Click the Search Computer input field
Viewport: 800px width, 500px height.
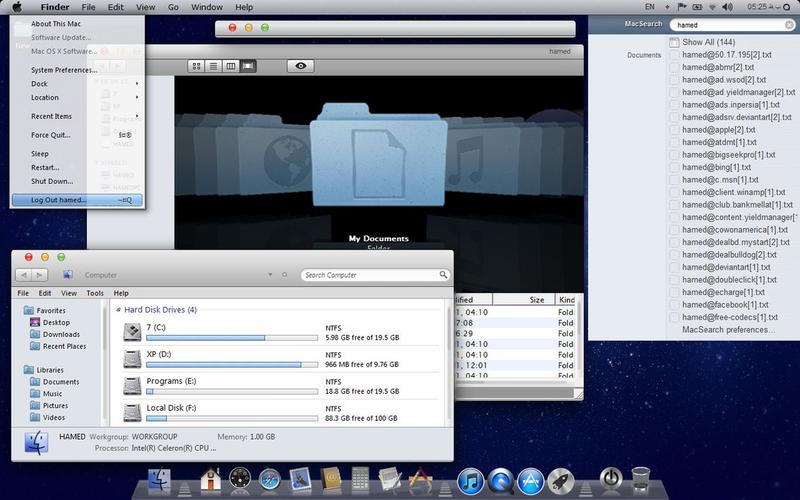368,274
